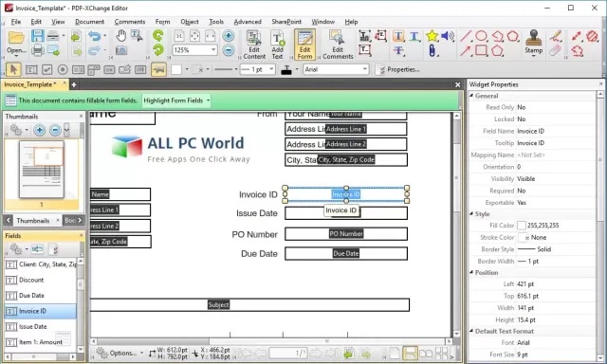Click the Fill Color swatch in properties
607x364 pixels.
[x=522, y=226]
